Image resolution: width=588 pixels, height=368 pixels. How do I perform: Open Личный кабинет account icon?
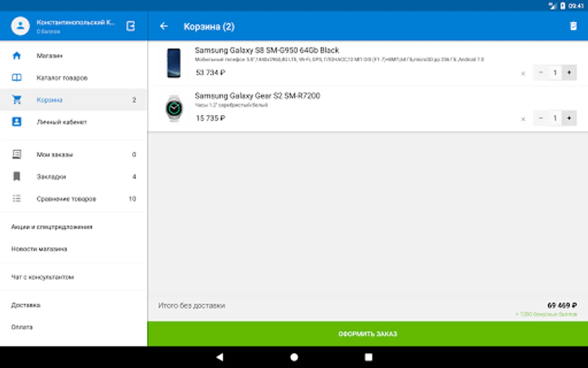[x=17, y=122]
